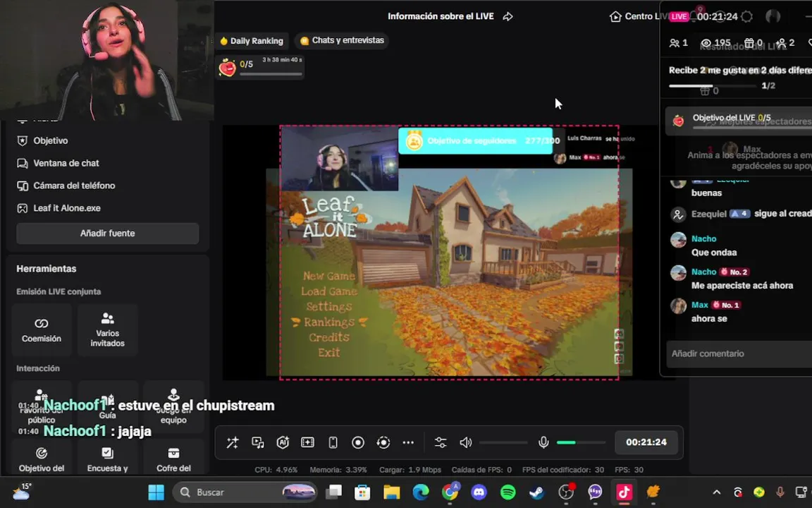
Task: Click the dashed-circle replay clip icon
Action: pyautogui.click(x=383, y=442)
